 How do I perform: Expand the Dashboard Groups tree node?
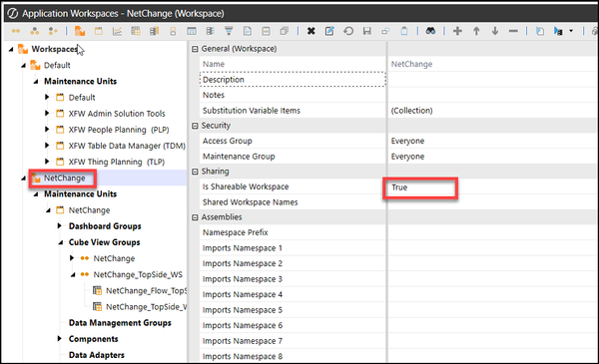(60, 225)
